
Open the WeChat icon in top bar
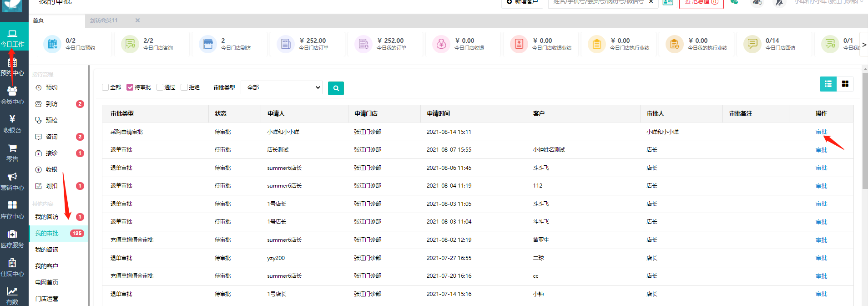pyautogui.click(x=734, y=2)
